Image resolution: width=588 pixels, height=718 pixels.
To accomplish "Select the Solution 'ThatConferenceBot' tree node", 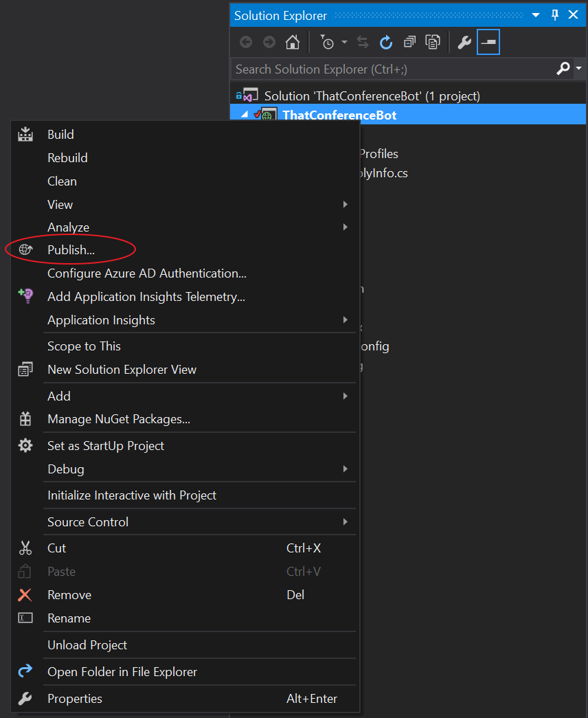I will (372, 96).
